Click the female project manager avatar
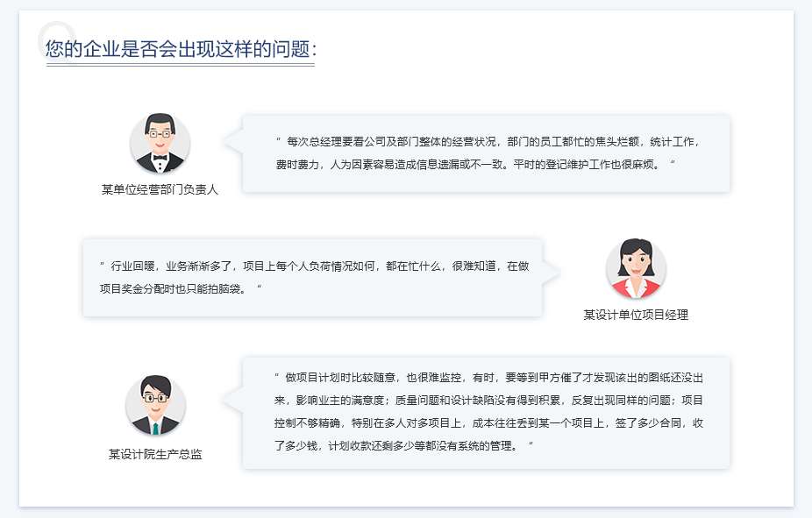Viewport: 812px width, 518px height. coord(636,269)
